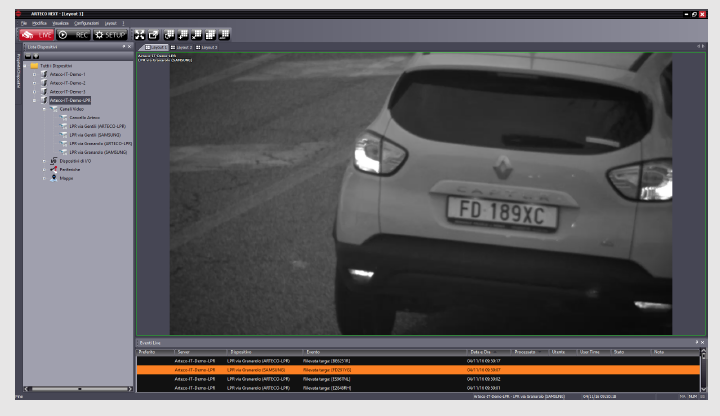Switch to the Layout 3 tab
Viewport: 720px width, 416px height.
coord(207,47)
